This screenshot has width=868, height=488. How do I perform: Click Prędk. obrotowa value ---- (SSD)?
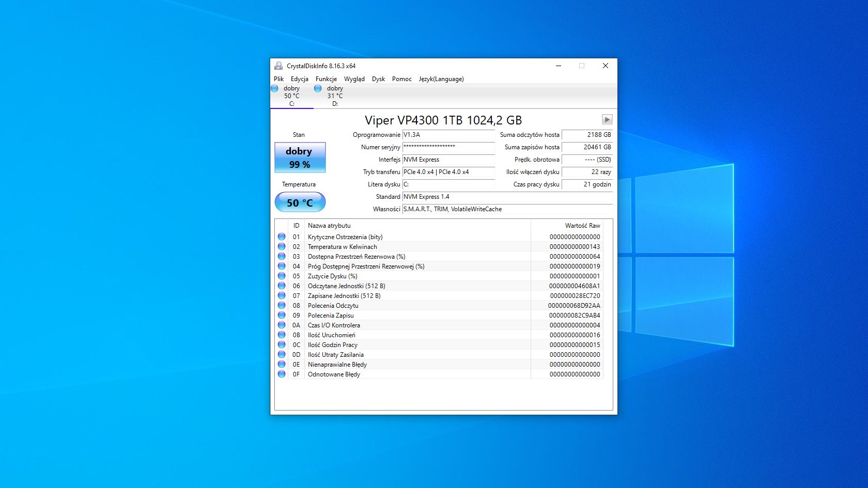(587, 160)
